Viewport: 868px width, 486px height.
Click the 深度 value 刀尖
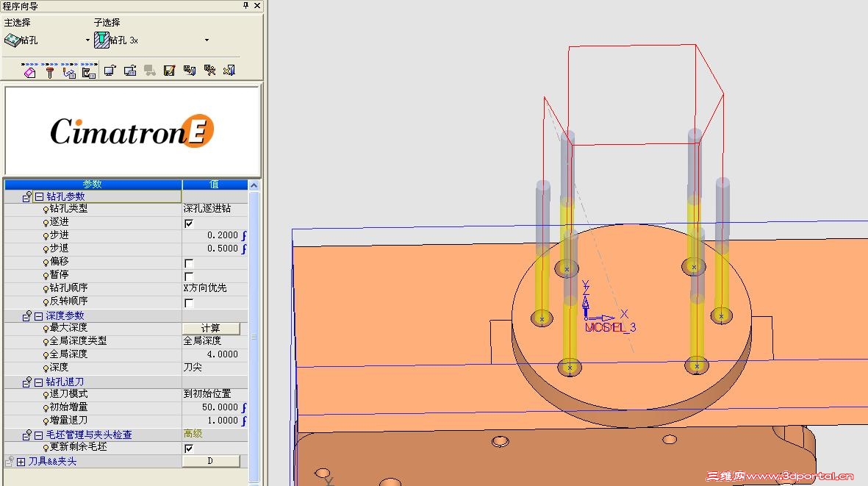pos(215,368)
